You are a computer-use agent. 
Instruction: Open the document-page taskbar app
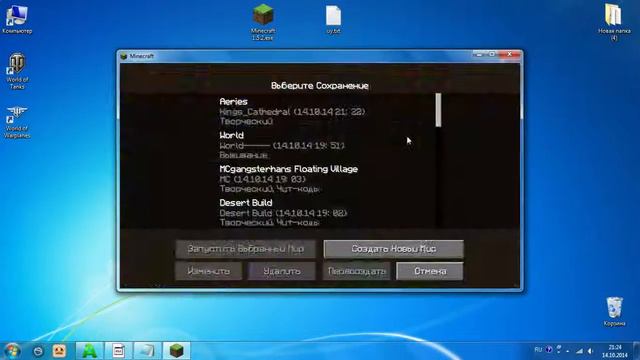(118, 351)
